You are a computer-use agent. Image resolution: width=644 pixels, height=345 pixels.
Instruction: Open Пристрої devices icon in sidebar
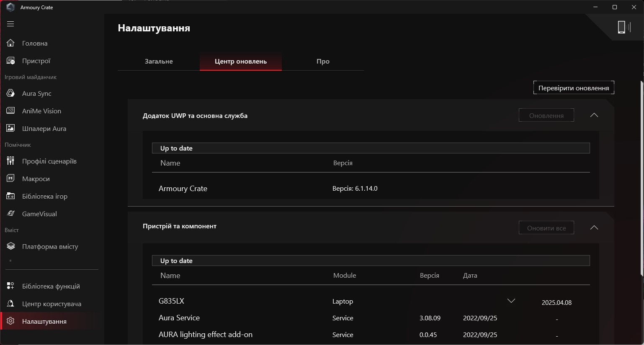10,61
